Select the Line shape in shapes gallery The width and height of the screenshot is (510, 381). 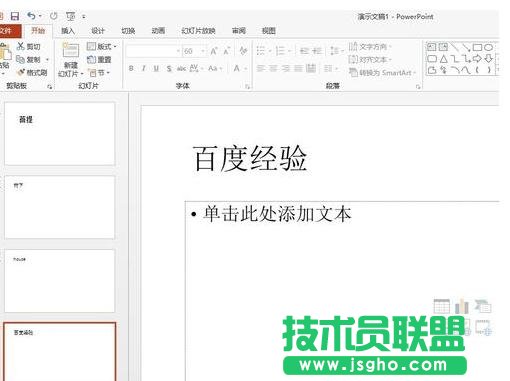pyautogui.click(x=454, y=47)
